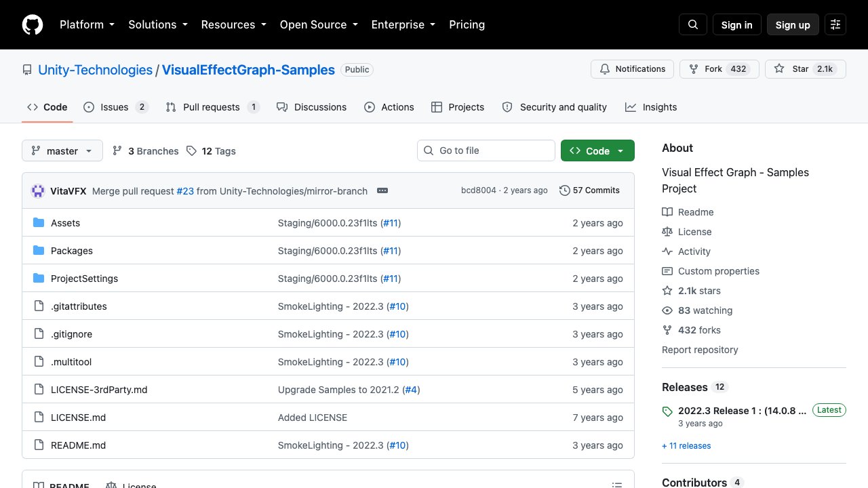868x488 pixels.
Task: Open the Pricing page
Action: pos(467,24)
